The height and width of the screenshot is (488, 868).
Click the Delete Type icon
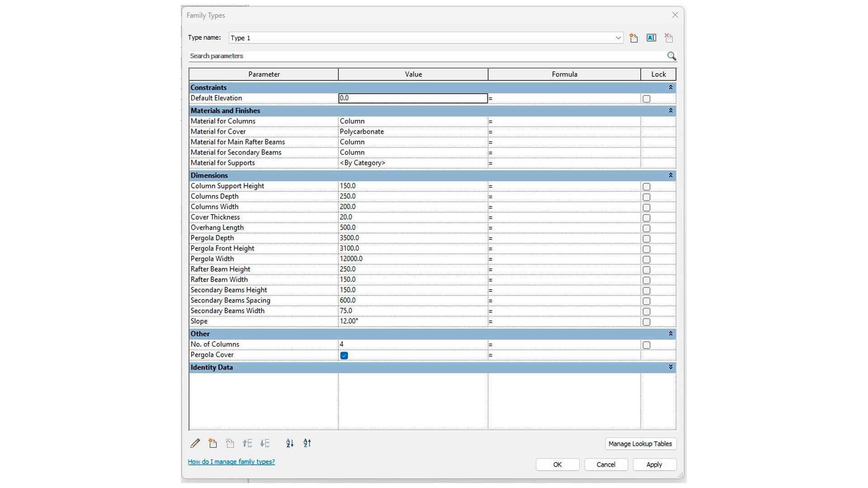(x=669, y=38)
